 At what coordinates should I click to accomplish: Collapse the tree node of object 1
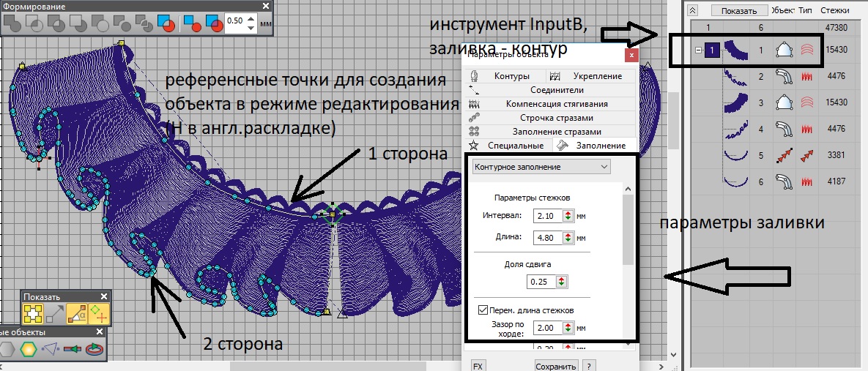click(x=700, y=50)
